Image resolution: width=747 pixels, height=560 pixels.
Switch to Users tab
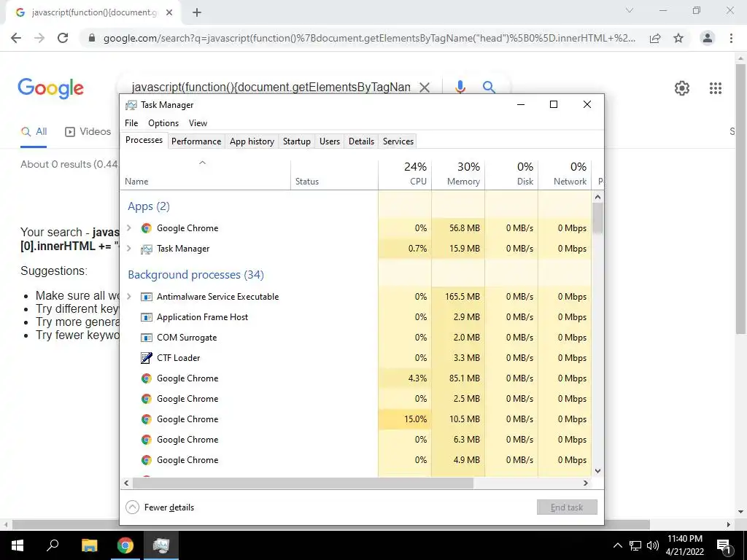pyautogui.click(x=330, y=141)
